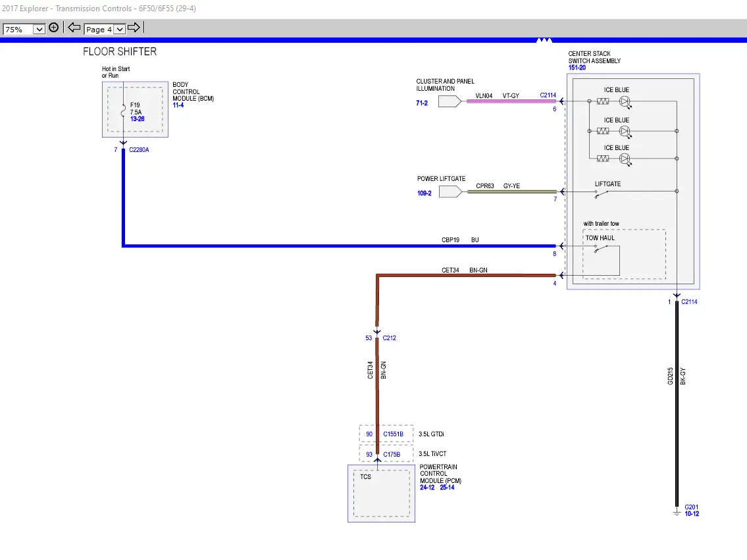Image resolution: width=747 pixels, height=560 pixels.
Task: Click the TOW HAUL switch symbol
Action: pyautogui.click(x=602, y=248)
